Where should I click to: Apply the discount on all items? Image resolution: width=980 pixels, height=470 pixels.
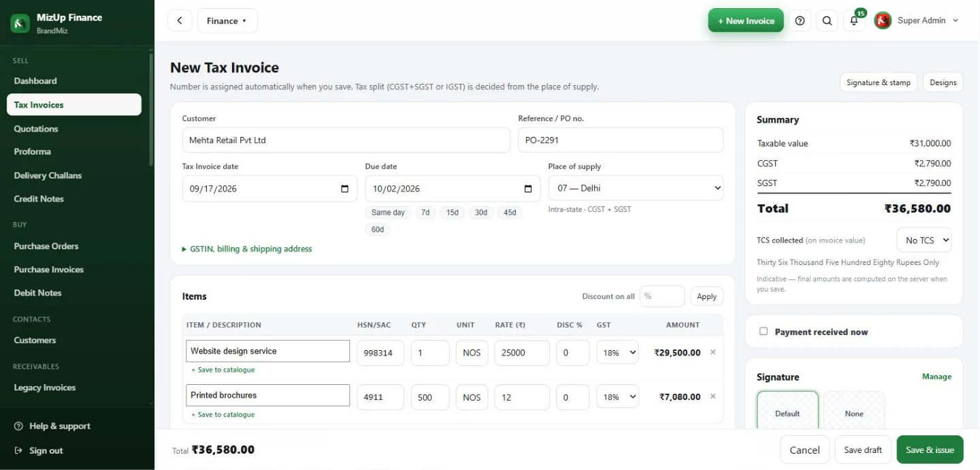click(706, 296)
